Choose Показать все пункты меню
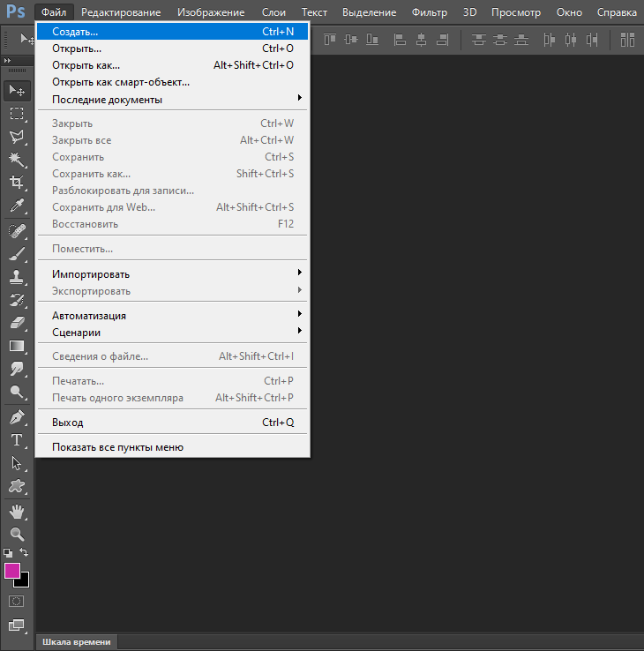The height and width of the screenshot is (651, 644). pos(172,447)
